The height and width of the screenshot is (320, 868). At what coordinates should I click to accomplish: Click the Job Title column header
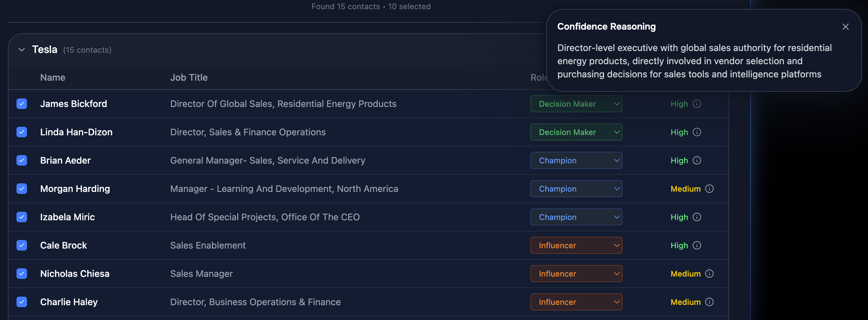click(x=189, y=78)
